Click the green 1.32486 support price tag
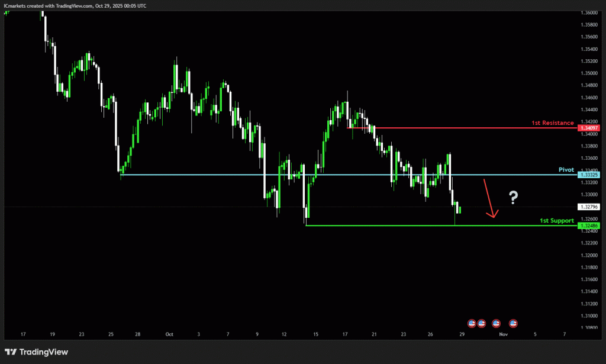Screen dimensions: 606x364 pos(590,226)
